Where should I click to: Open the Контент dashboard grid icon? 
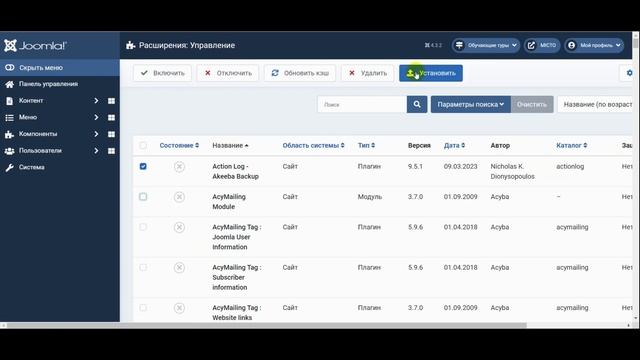tap(111, 101)
